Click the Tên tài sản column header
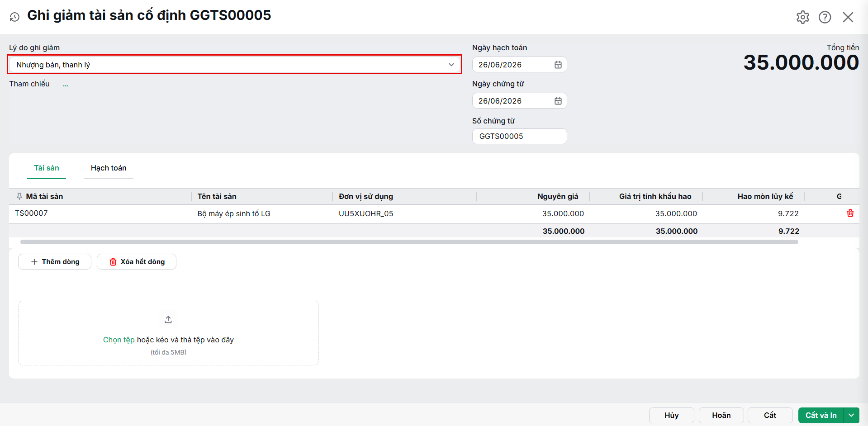The height and width of the screenshot is (426, 868). pos(217,196)
